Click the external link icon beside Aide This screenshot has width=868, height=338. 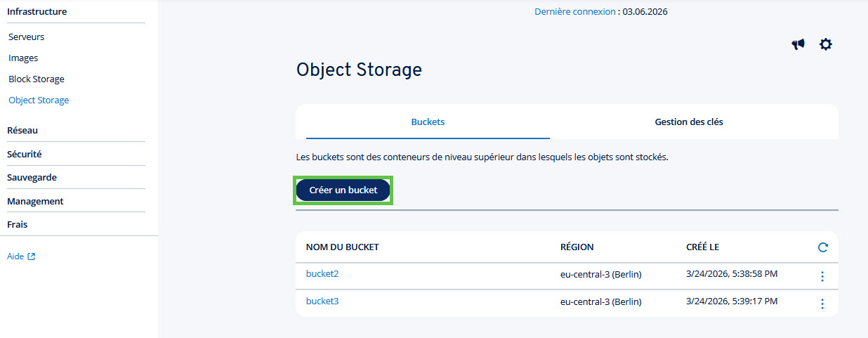(x=32, y=256)
